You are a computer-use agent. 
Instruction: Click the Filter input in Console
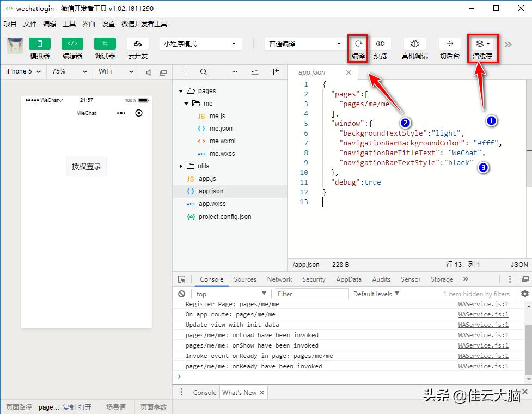point(312,294)
